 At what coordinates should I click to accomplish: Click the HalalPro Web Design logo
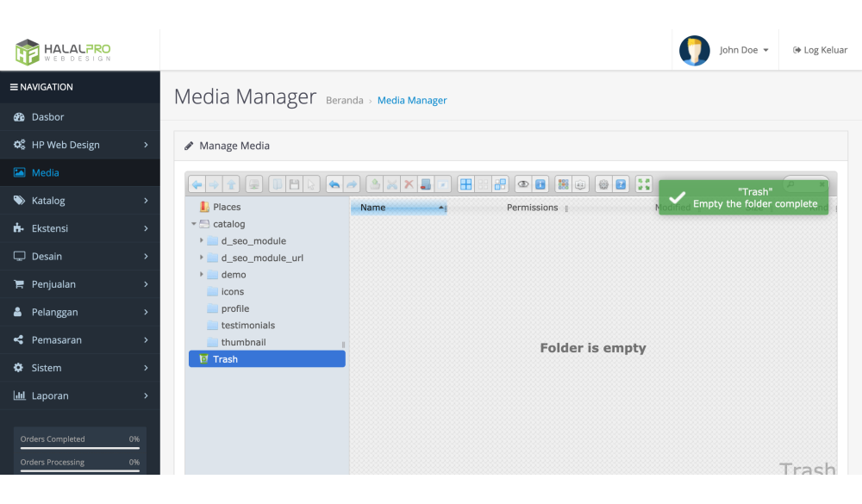click(x=63, y=52)
